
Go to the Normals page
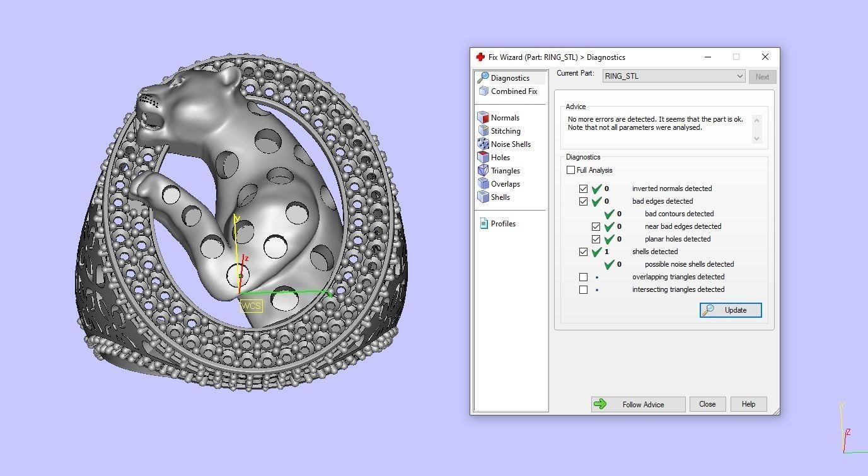tap(505, 118)
